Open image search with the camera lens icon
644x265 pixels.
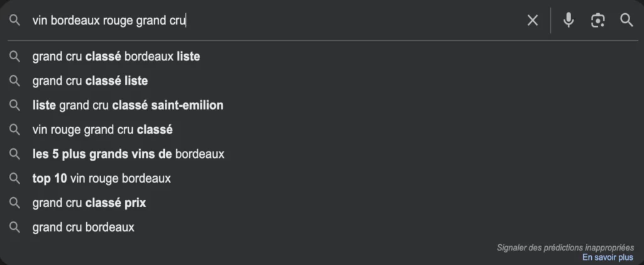[597, 20]
